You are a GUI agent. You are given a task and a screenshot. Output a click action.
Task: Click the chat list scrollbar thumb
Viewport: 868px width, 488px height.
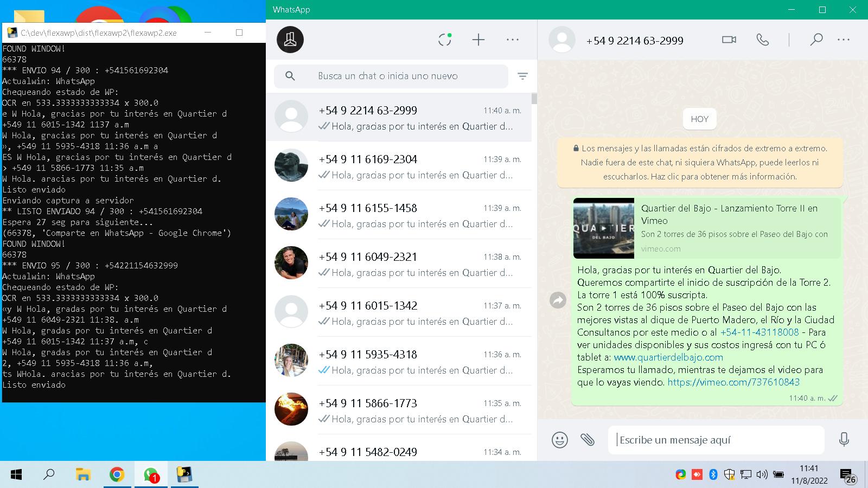pos(534,99)
